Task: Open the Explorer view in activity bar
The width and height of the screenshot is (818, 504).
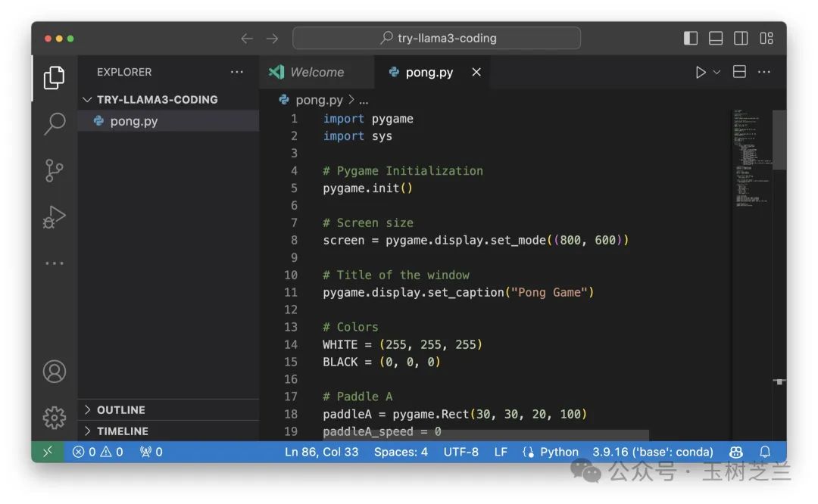Action: click(55, 78)
